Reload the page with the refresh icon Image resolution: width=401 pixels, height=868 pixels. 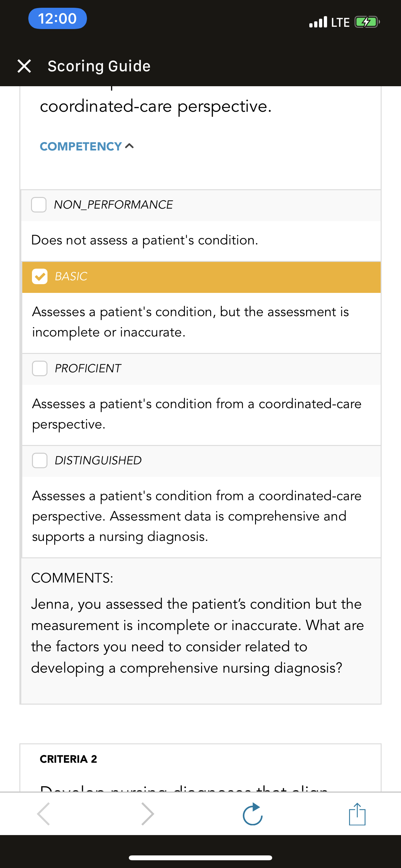[253, 814]
